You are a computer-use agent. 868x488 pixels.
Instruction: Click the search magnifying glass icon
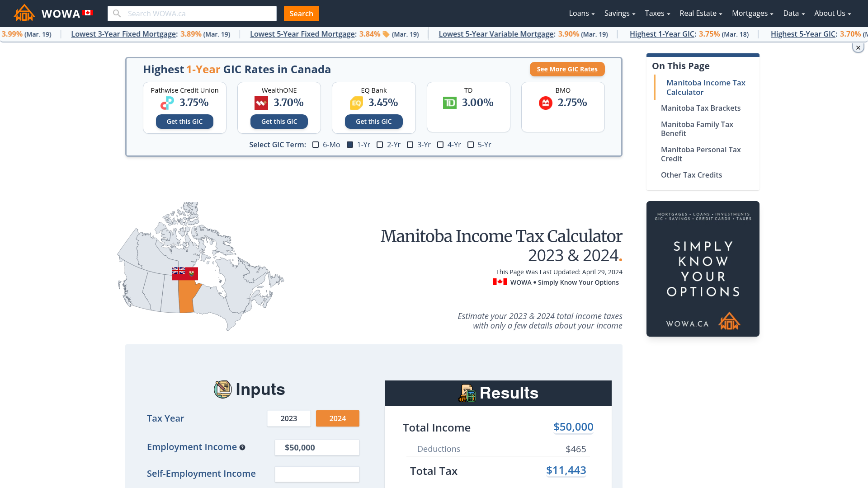pyautogui.click(x=117, y=13)
